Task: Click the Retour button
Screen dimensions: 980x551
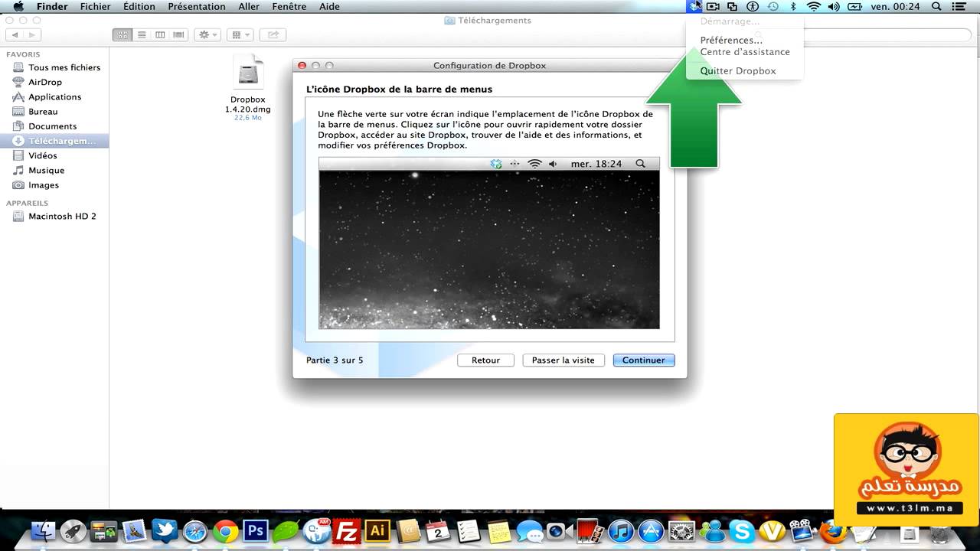Action: (x=485, y=360)
